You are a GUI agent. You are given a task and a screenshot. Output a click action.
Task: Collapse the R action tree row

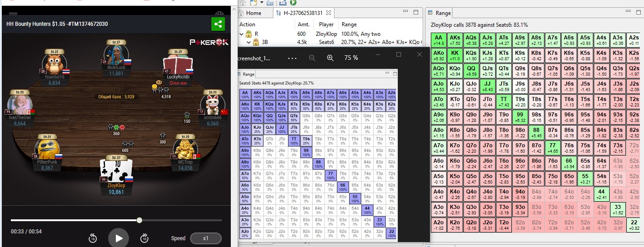(x=241, y=34)
